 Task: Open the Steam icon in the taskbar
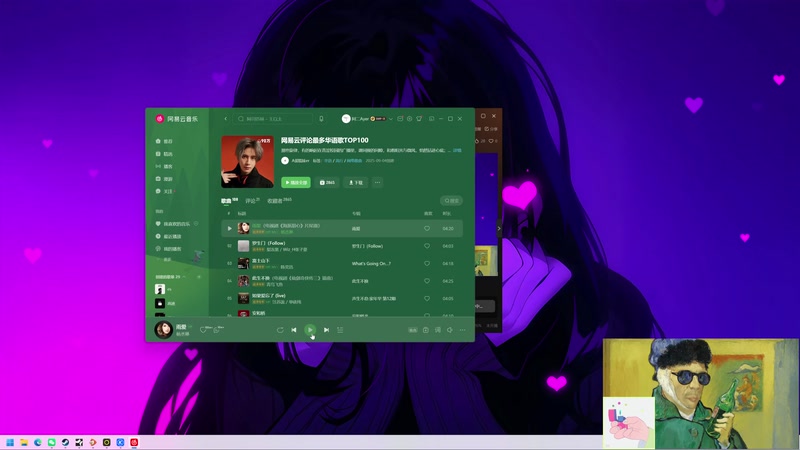65,442
